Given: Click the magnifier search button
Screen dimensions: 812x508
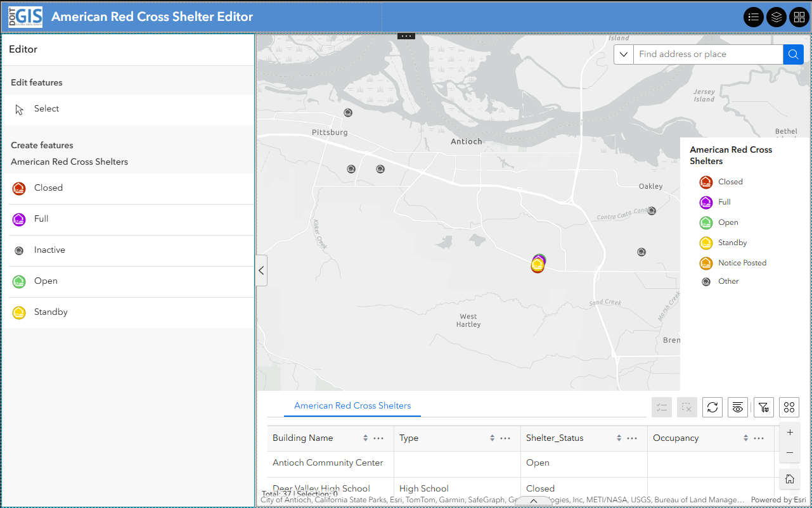Looking at the screenshot, I should coord(793,54).
